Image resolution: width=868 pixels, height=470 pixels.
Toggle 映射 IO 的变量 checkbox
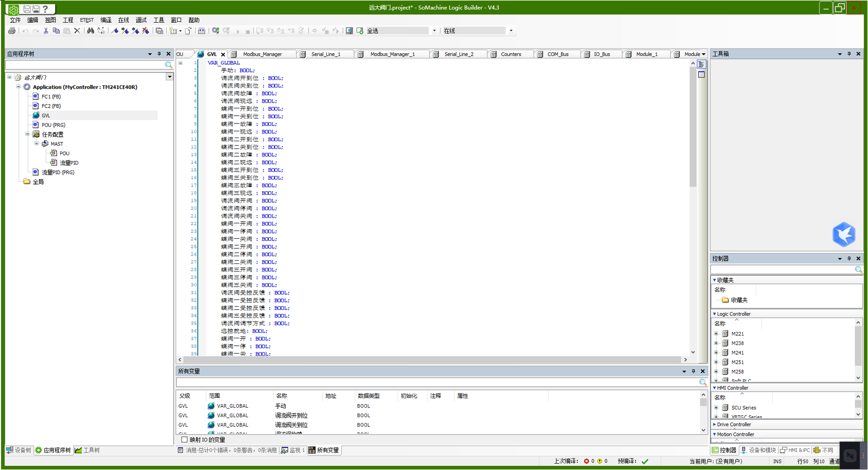(x=185, y=440)
